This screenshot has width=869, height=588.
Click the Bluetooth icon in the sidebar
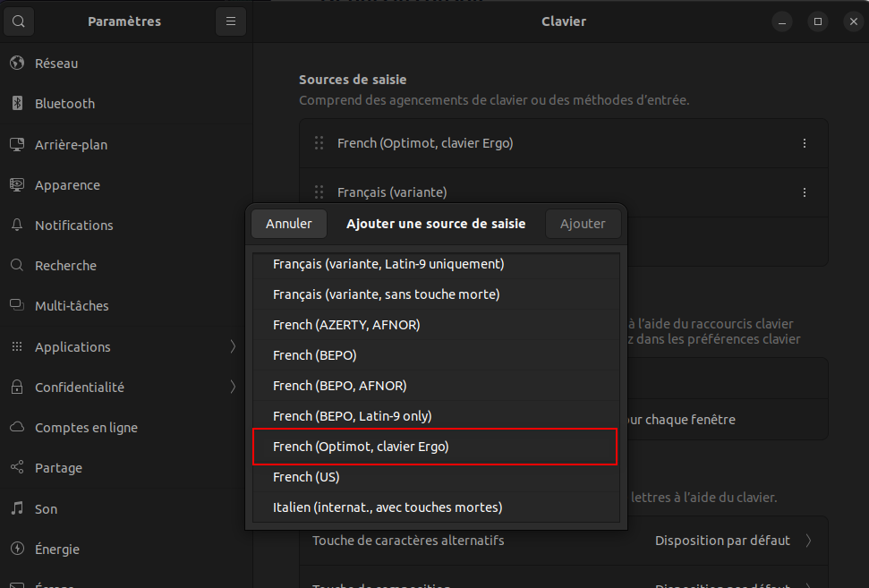click(x=17, y=103)
